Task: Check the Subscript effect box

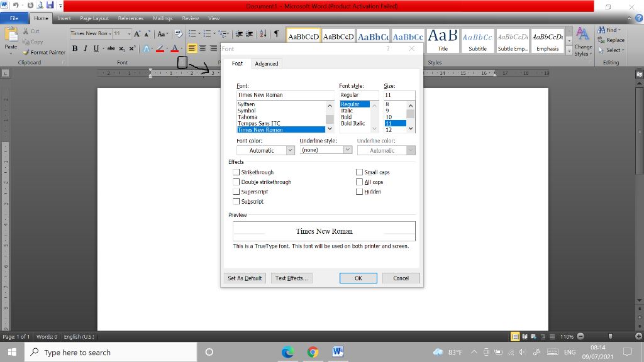Action: (236, 202)
